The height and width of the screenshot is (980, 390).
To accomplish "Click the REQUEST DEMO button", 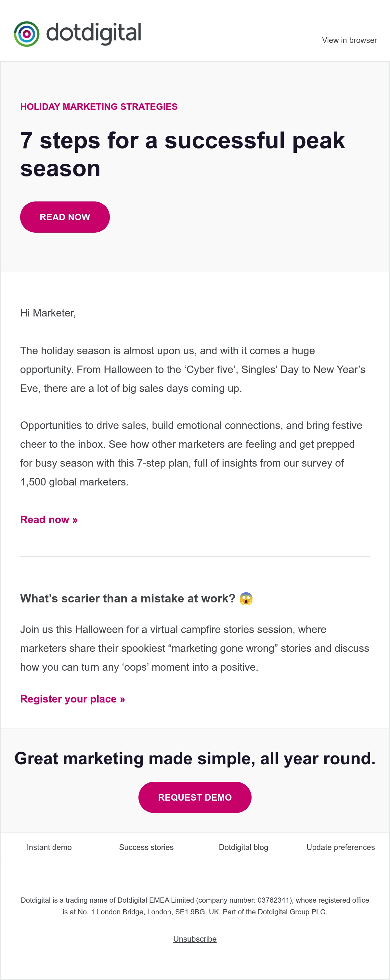I will 195,797.
